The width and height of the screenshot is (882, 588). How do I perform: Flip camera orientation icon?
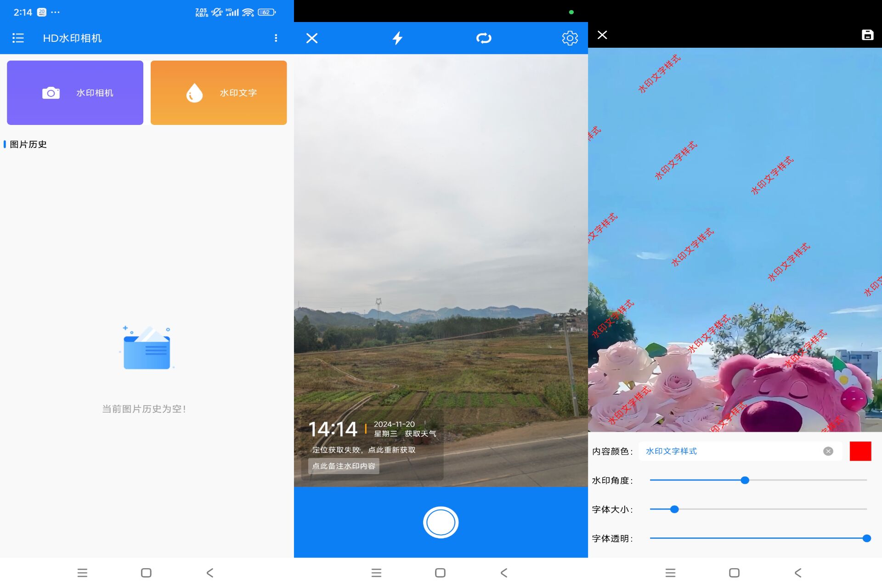point(484,37)
